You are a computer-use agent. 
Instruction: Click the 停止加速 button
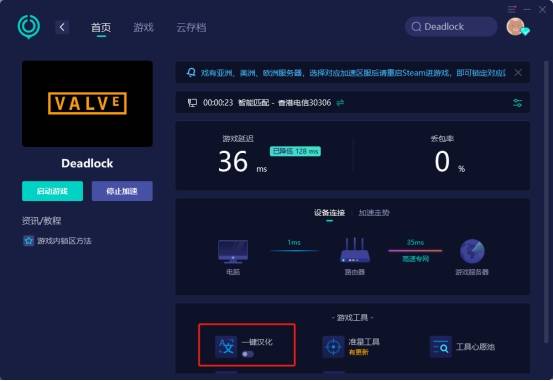click(122, 191)
